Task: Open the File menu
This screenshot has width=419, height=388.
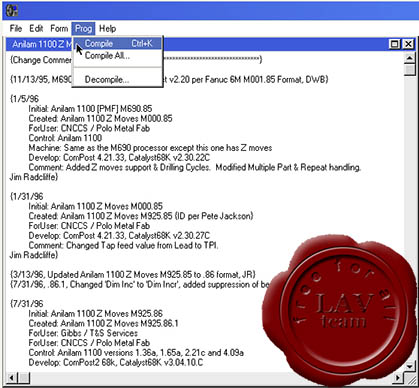Action: 16,29
